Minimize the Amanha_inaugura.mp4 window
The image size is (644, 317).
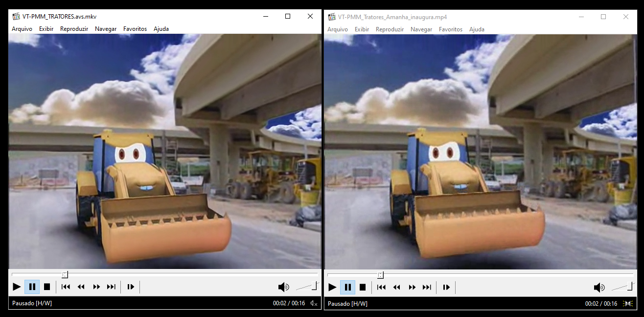pyautogui.click(x=581, y=17)
